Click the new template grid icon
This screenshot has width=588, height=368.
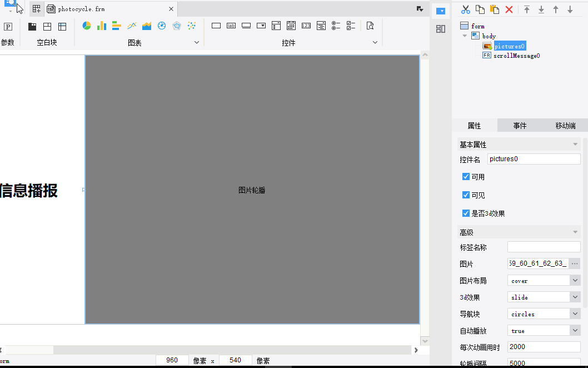coord(36,9)
